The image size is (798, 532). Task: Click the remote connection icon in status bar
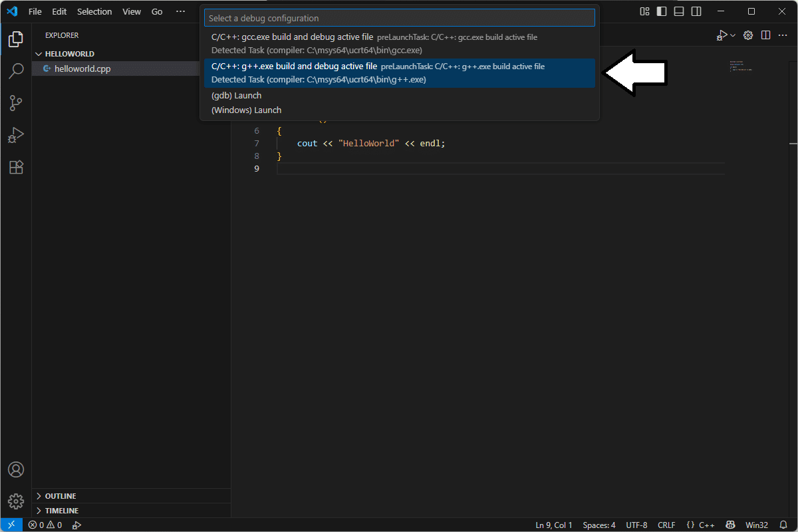9,525
